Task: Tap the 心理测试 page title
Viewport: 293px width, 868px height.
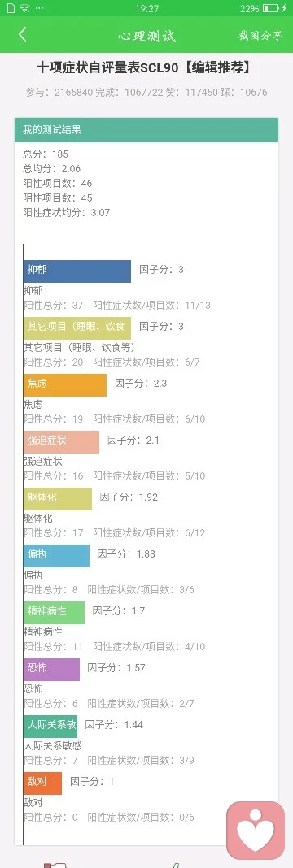Action: click(146, 36)
